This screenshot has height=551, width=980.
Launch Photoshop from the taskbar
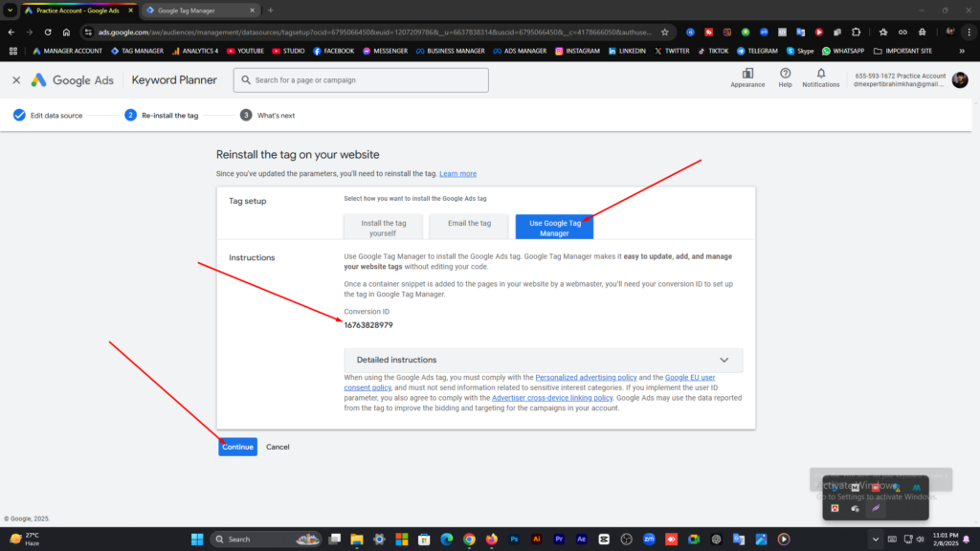pos(514,540)
